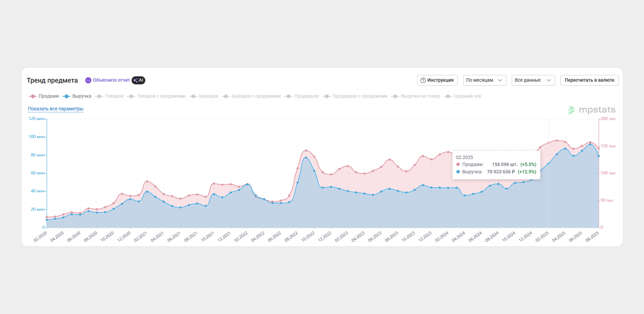Click the Продажи pink legend marker

(x=32, y=96)
